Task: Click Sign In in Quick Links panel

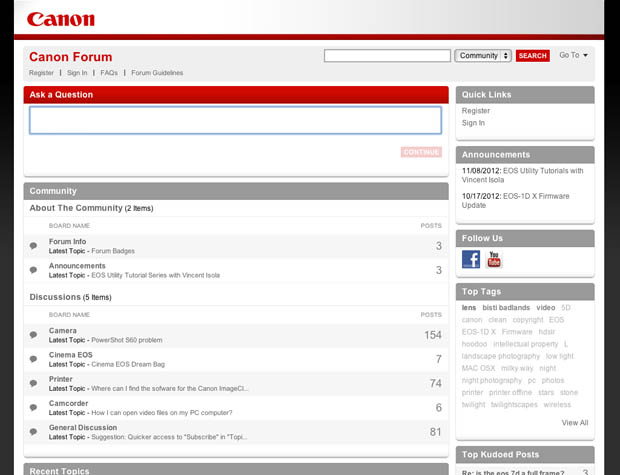Action: point(473,123)
